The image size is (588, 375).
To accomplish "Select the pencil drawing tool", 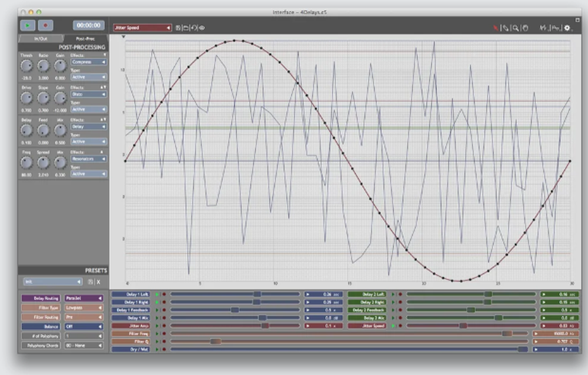I will coord(506,28).
